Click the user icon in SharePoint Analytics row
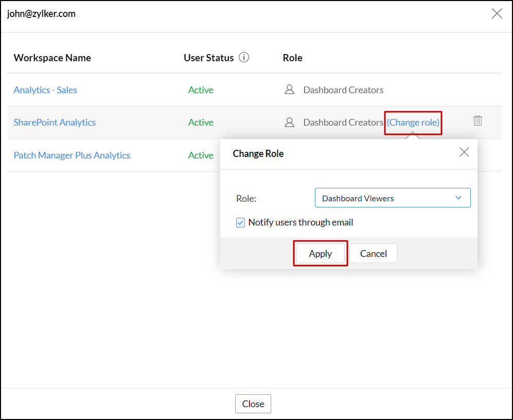Viewport: 513px width, 420px height. point(290,122)
